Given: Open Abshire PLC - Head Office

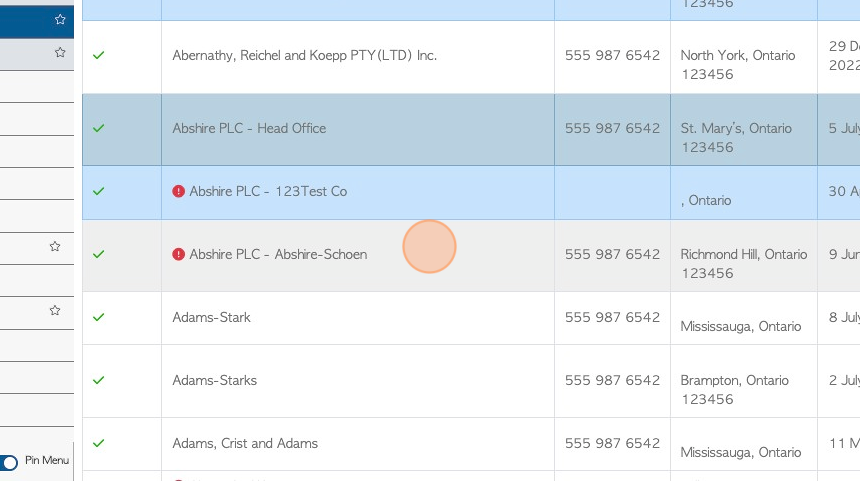Looking at the screenshot, I should click(x=249, y=128).
